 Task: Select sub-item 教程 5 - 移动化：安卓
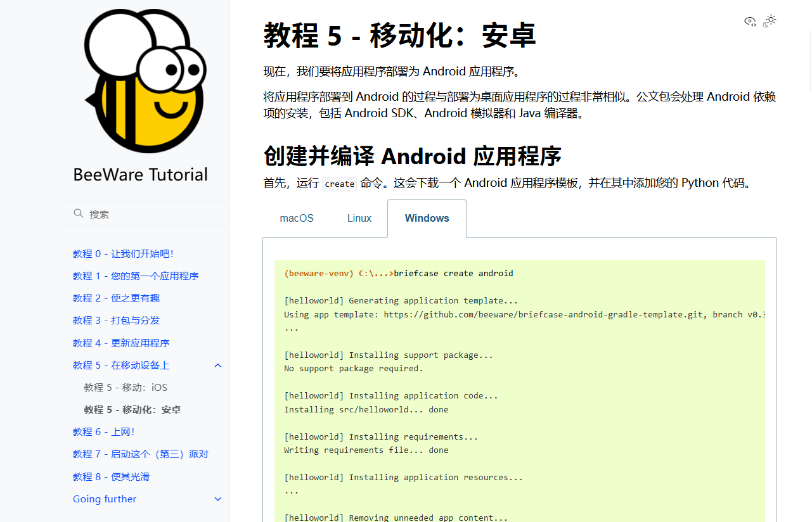(x=132, y=410)
